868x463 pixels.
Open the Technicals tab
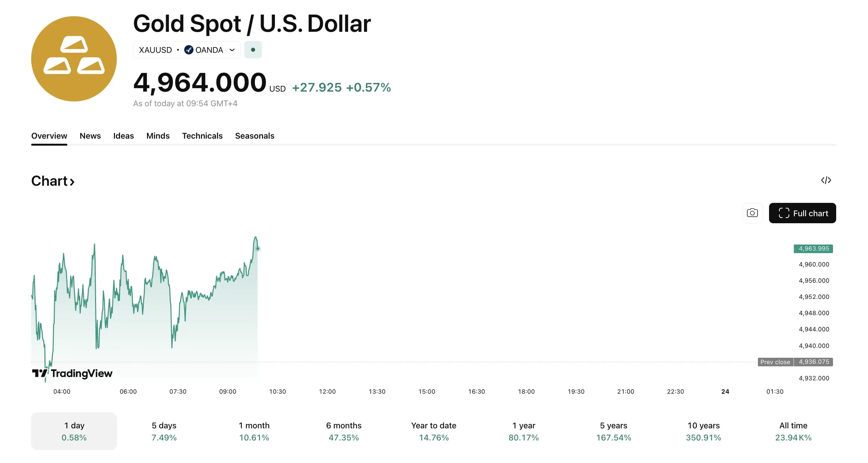coord(202,136)
